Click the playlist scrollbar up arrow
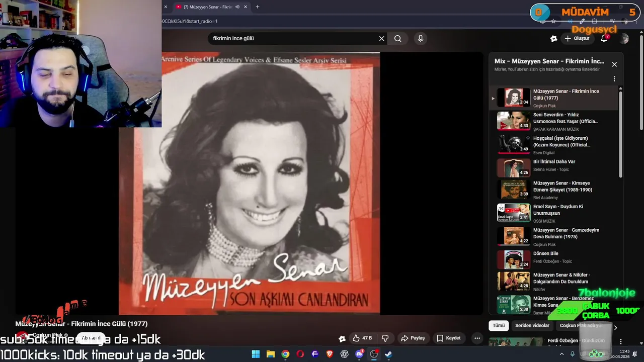 [620, 88]
